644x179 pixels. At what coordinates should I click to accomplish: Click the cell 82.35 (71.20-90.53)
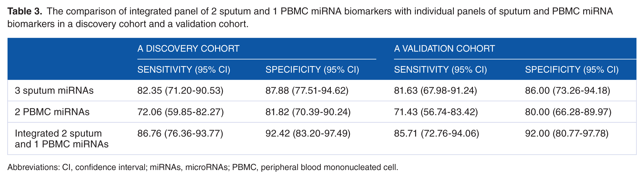180,90
